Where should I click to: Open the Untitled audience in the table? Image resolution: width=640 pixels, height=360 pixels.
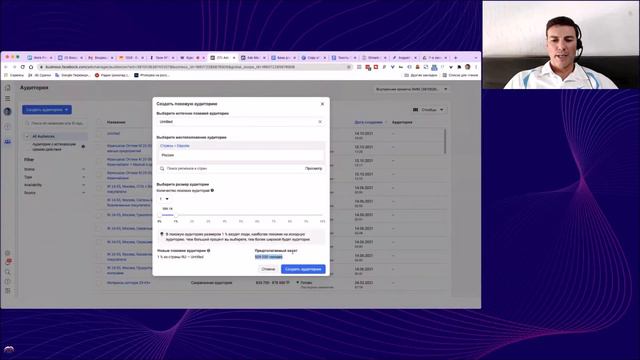[113, 133]
